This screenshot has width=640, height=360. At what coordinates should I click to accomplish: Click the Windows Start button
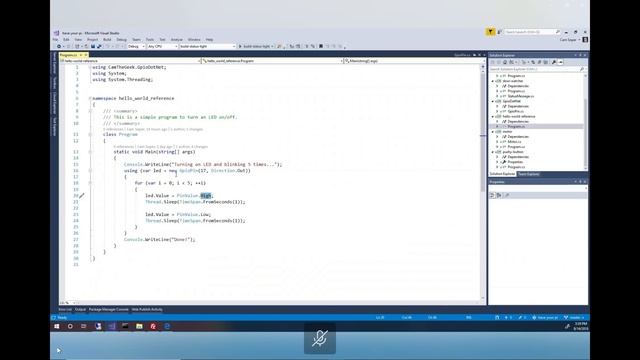57,326
